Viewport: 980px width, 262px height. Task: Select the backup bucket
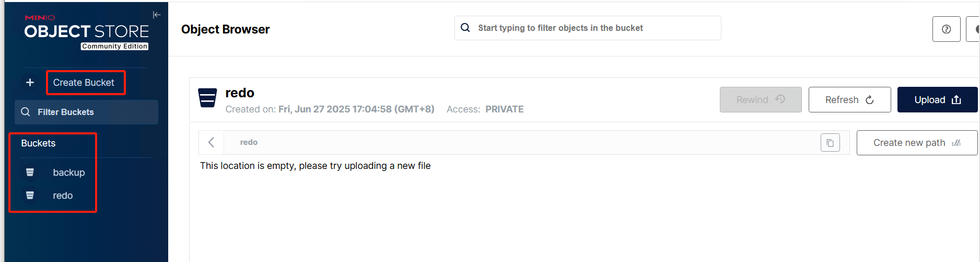click(x=68, y=173)
